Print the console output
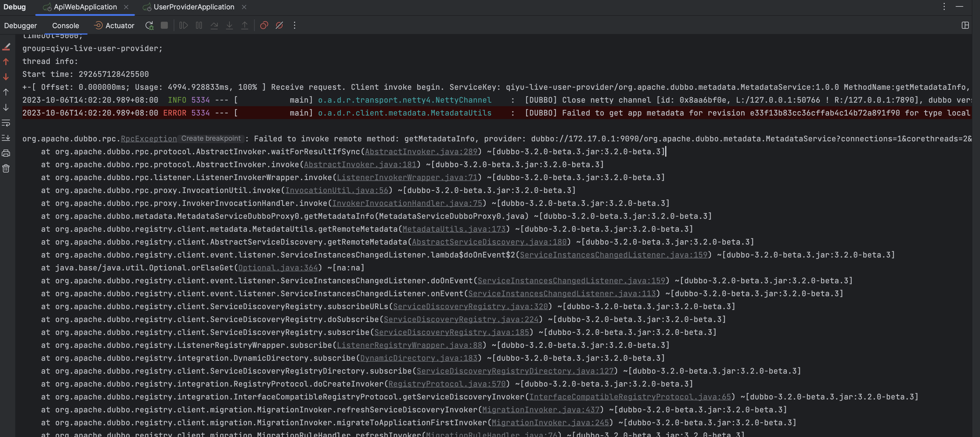980x437 pixels. [x=6, y=153]
